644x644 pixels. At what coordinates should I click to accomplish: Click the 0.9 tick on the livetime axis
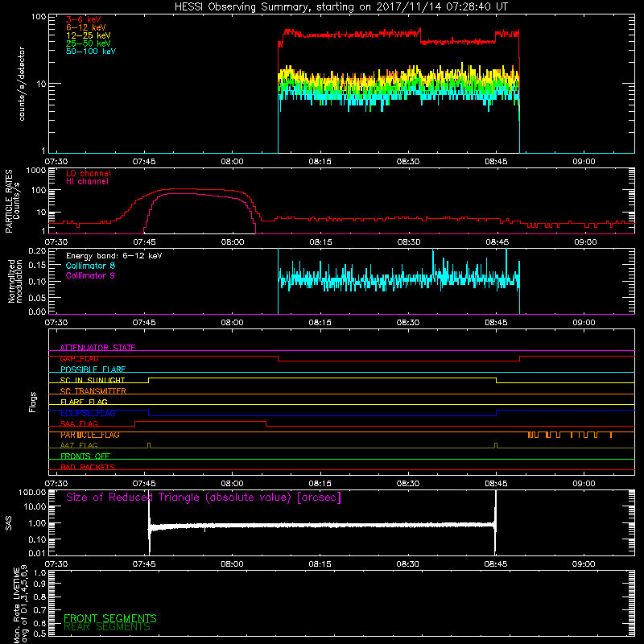coord(39,584)
